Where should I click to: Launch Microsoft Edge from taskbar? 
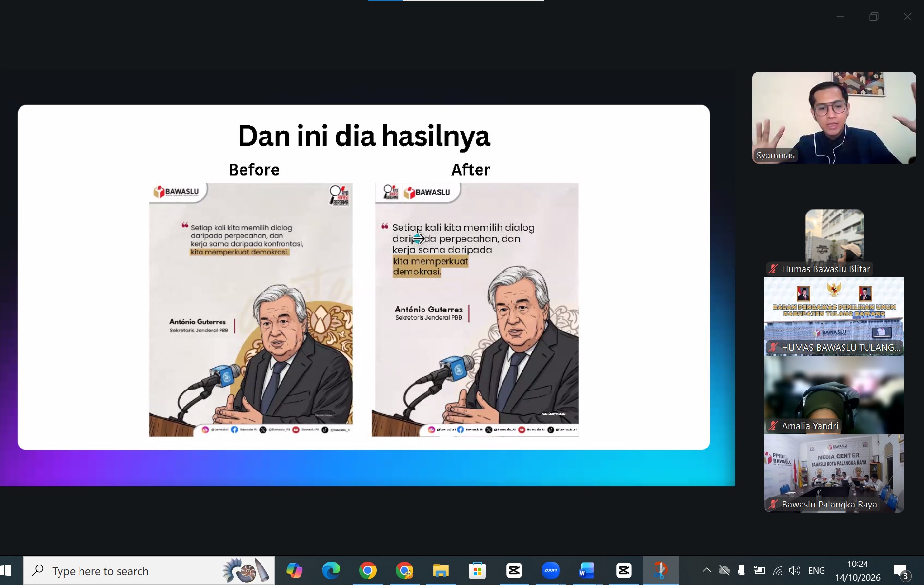point(331,570)
